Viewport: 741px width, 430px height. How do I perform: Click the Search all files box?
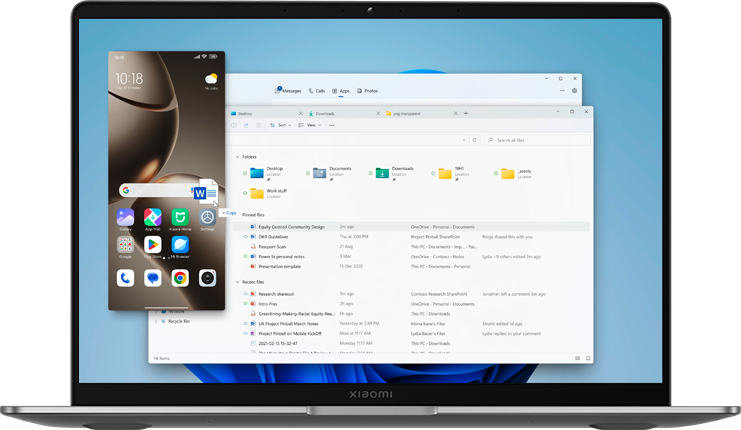pyautogui.click(x=537, y=140)
